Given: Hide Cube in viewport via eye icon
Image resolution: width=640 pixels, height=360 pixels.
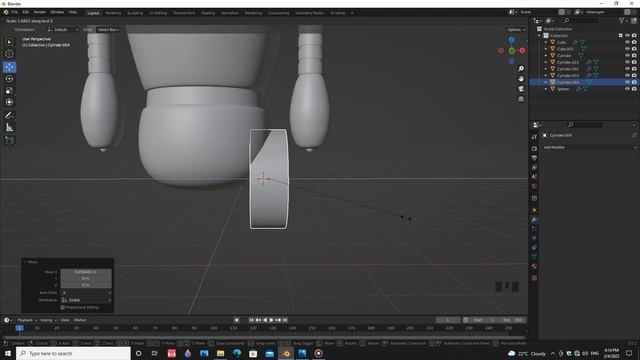Looking at the screenshot, I should coord(627,42).
